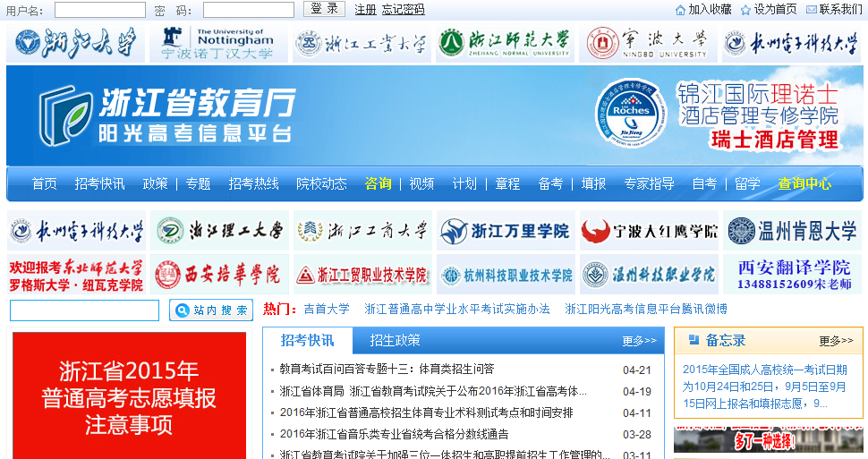The width and height of the screenshot is (868, 459).
Task: Open the 宁波大学 logo banner
Action: coord(648,43)
